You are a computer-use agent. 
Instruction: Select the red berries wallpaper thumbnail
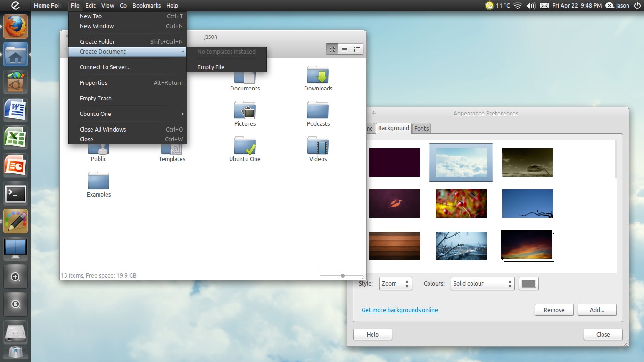pos(461,204)
